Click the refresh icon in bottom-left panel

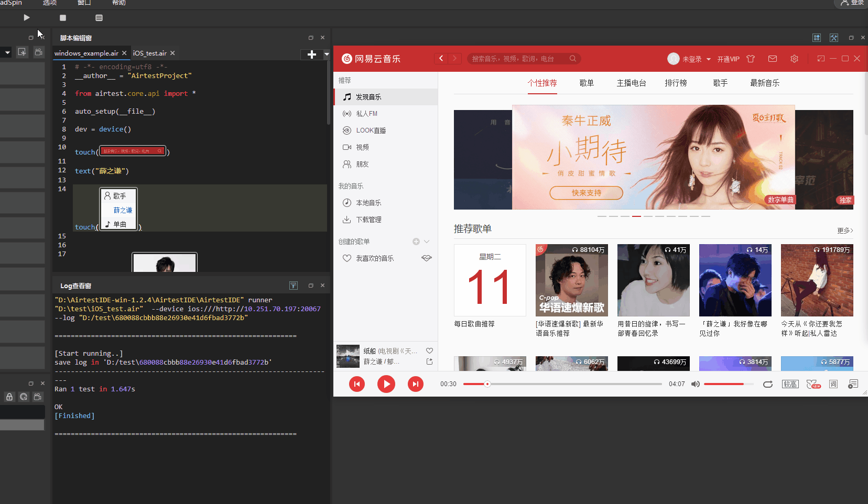pyautogui.click(x=24, y=397)
